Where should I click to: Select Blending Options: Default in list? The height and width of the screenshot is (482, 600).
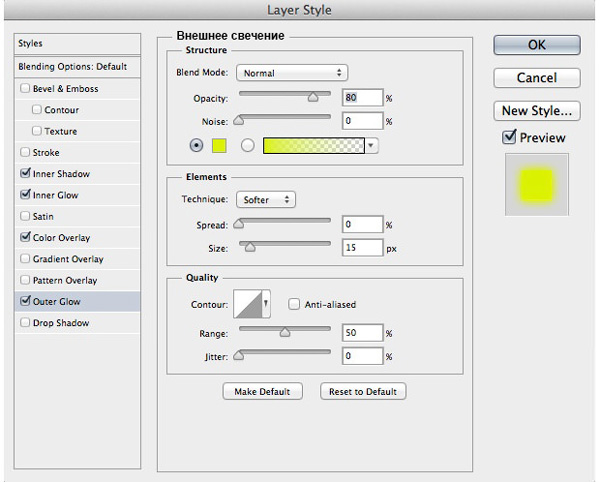tap(72, 66)
